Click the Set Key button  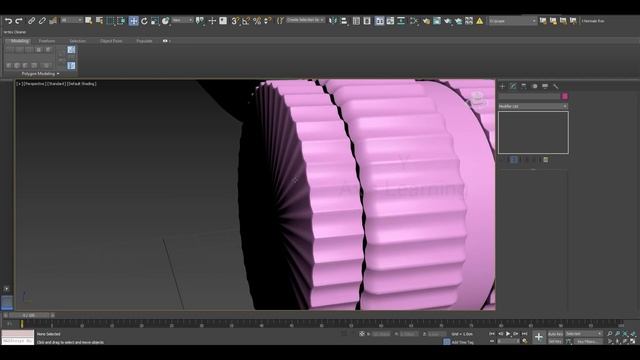555,341
